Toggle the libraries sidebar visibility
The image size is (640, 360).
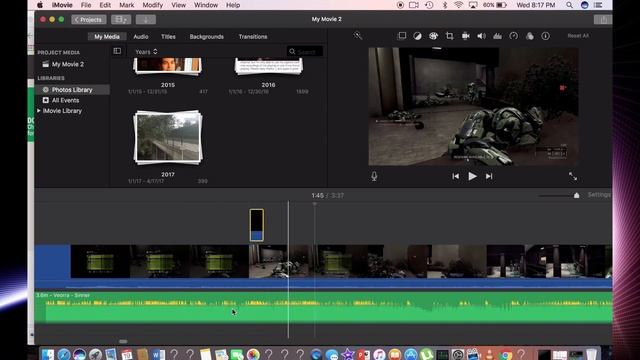(117, 51)
